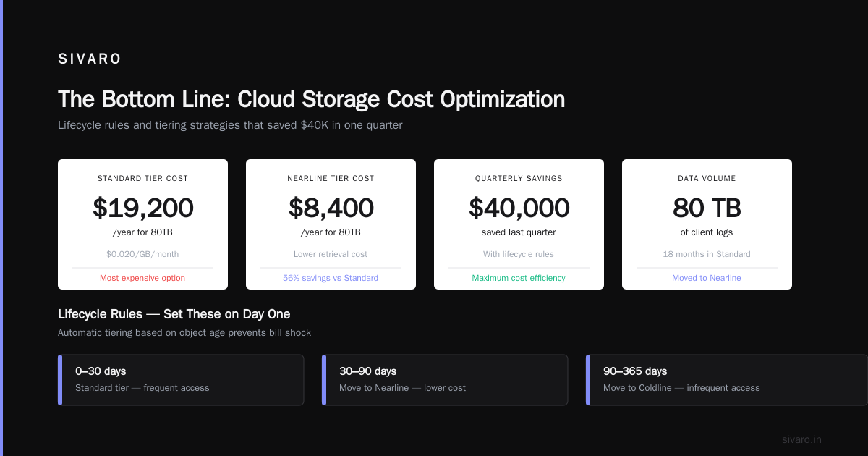Click the $40,000 savings figure
The width and height of the screenshot is (868, 456).
[519, 208]
